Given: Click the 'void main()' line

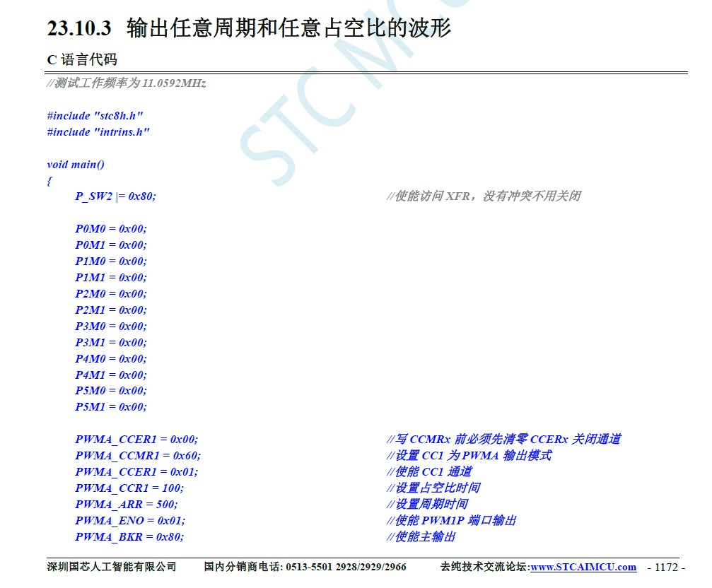Looking at the screenshot, I should pos(76,165).
